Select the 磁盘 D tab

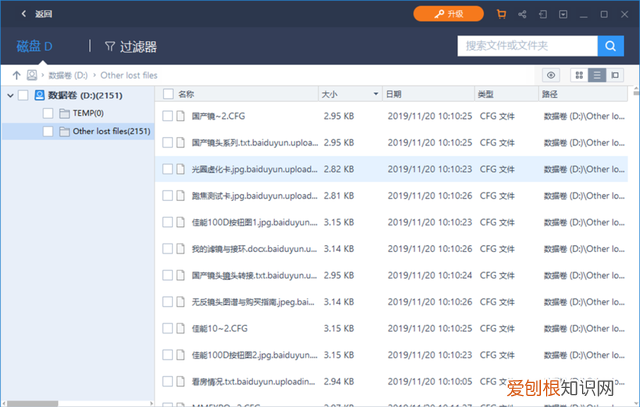[34, 46]
